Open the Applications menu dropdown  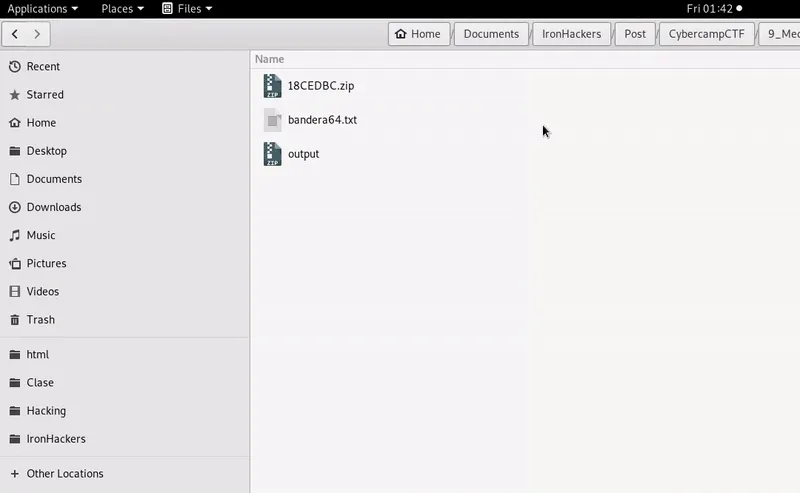43,8
